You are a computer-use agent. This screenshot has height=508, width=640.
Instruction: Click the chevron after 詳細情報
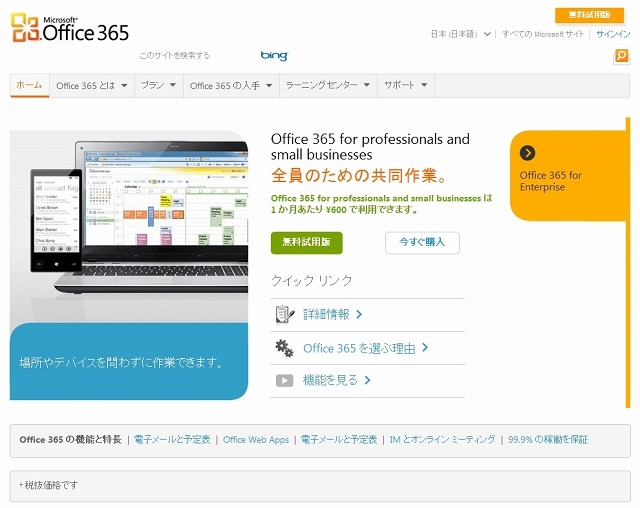coord(359,314)
